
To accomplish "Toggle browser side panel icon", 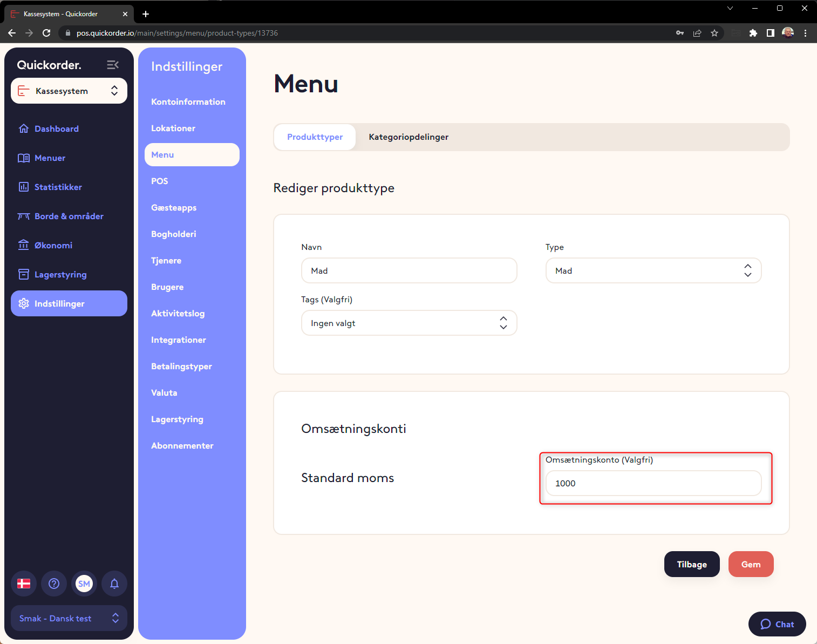I will [x=771, y=33].
